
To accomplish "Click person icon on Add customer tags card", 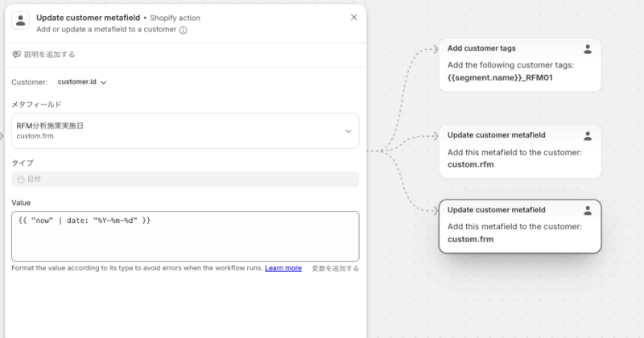I will (x=588, y=49).
